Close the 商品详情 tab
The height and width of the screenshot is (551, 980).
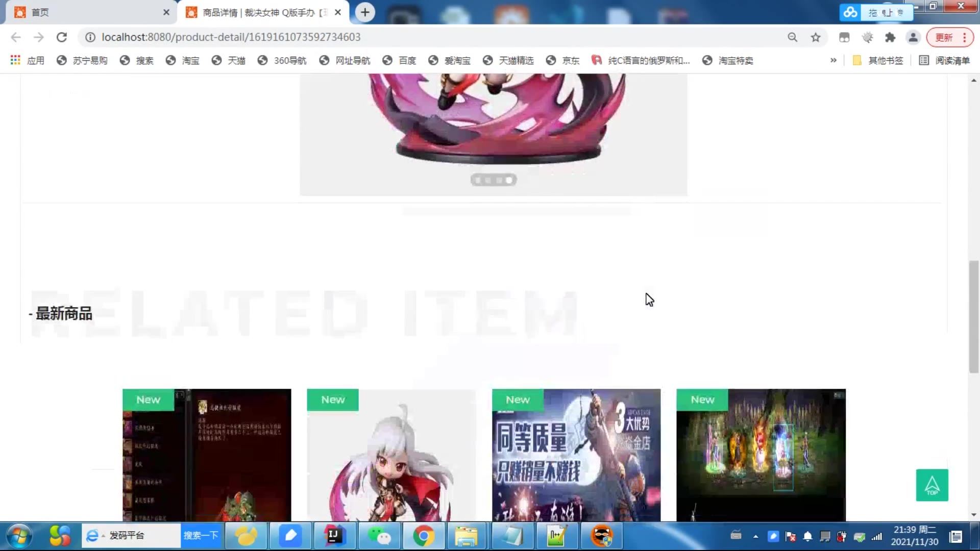point(338,12)
